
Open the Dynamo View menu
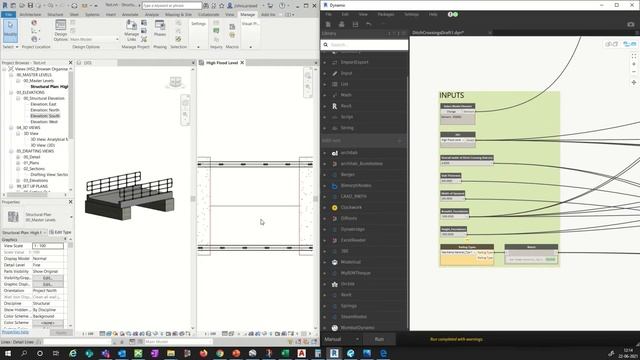click(363, 14)
